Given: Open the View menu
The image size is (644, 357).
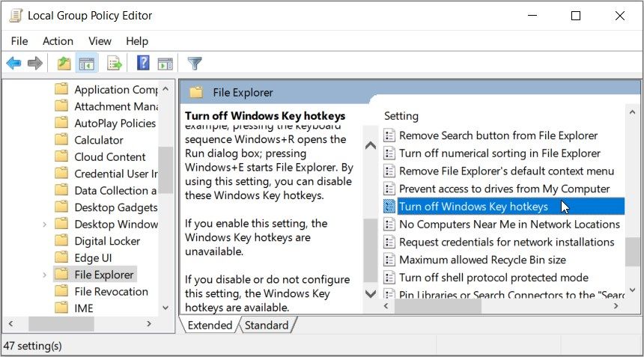Looking at the screenshot, I should pos(100,41).
